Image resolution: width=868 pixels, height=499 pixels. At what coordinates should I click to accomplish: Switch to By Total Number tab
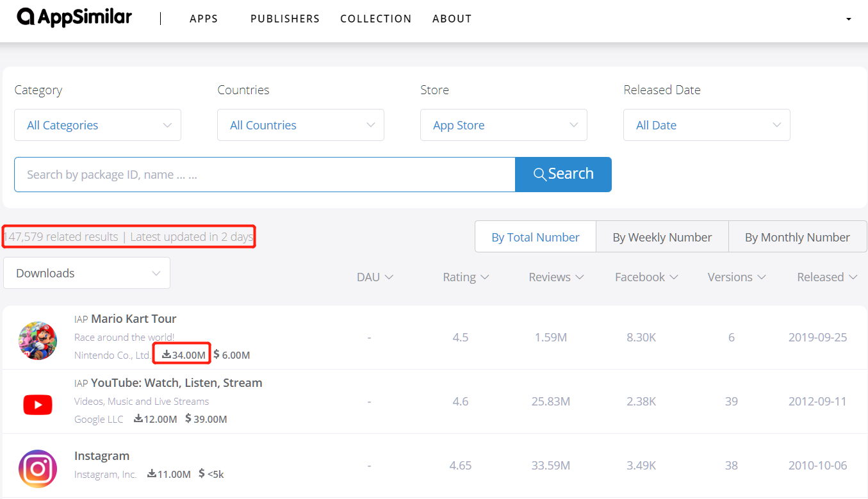point(536,237)
